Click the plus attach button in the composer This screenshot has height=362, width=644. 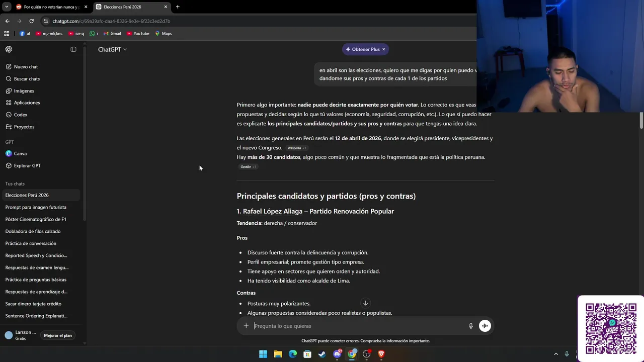(x=246, y=326)
